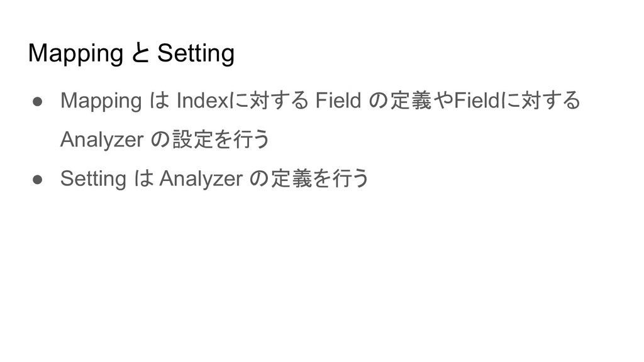The width and height of the screenshot is (644, 362).
Task: Click 'Mapping' at start of first bullet
Action: point(101,101)
